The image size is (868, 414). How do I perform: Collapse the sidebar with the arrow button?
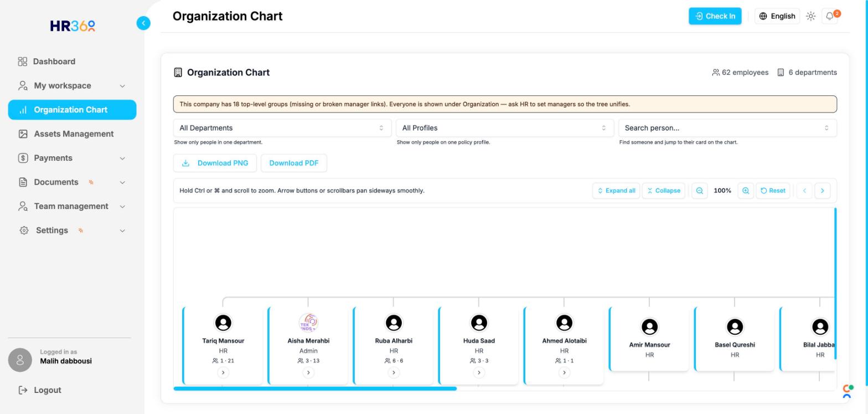(x=143, y=23)
